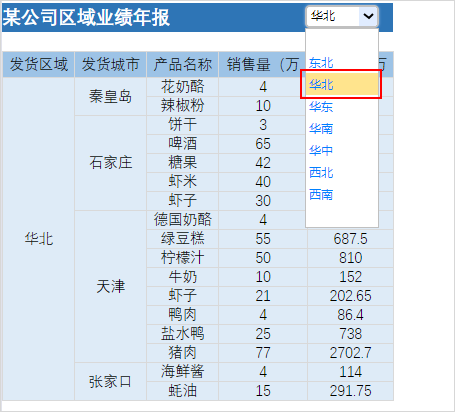
Task: Click the 天津 city cell
Action: pos(110,286)
